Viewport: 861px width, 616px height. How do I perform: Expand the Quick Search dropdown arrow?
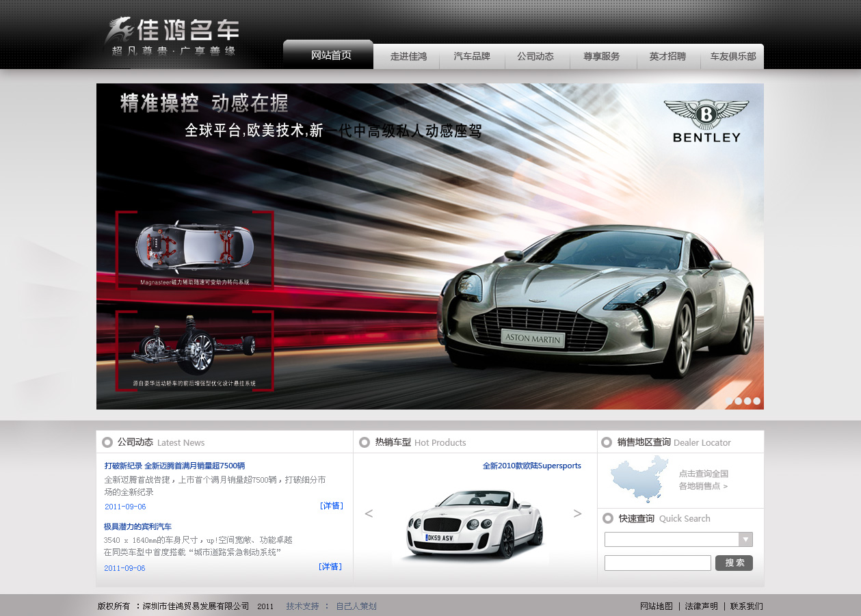pyautogui.click(x=745, y=539)
